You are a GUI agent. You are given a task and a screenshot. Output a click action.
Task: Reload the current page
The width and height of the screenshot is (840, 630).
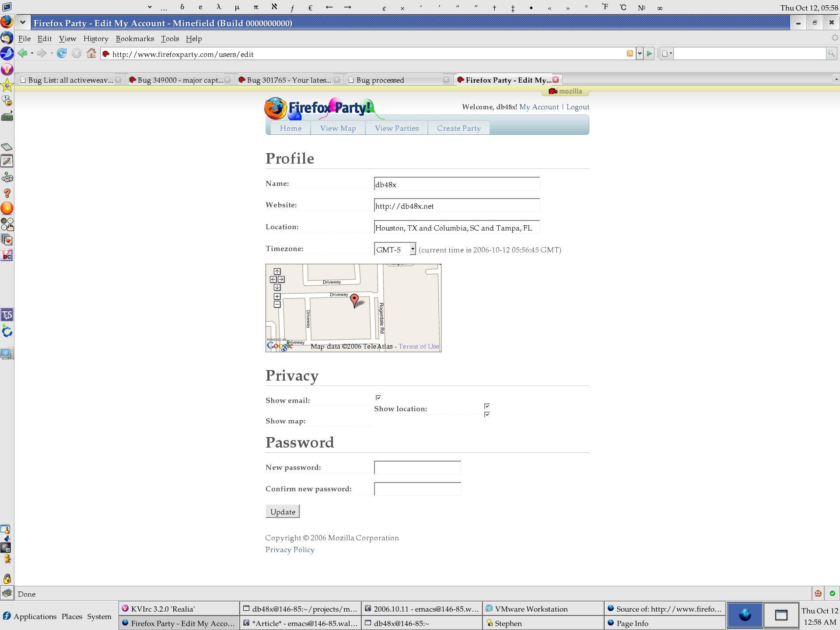point(62,53)
